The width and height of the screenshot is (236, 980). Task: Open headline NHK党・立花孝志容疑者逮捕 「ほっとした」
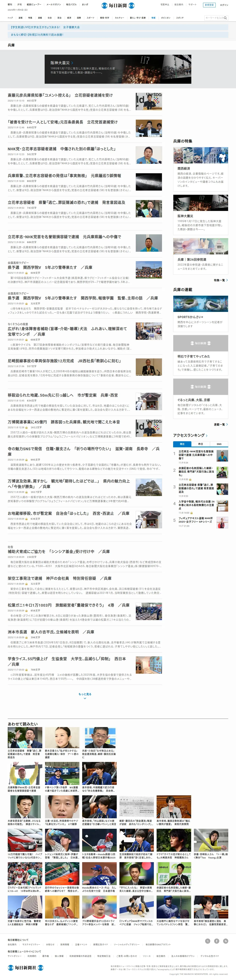tap(61, 149)
